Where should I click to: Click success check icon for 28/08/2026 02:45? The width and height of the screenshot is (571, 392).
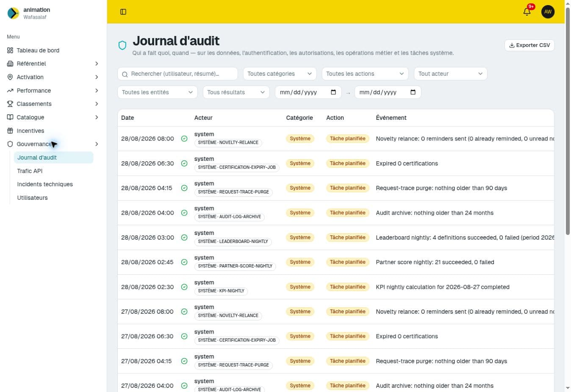(x=184, y=262)
